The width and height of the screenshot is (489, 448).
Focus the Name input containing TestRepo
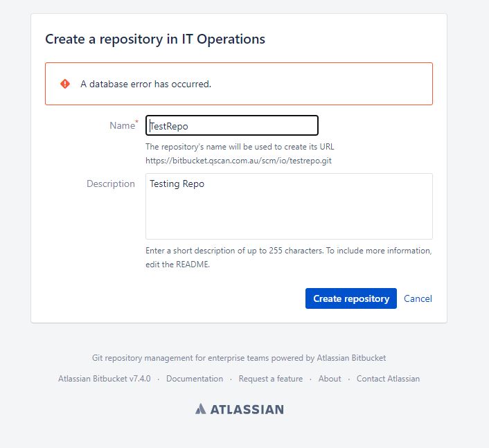232,125
